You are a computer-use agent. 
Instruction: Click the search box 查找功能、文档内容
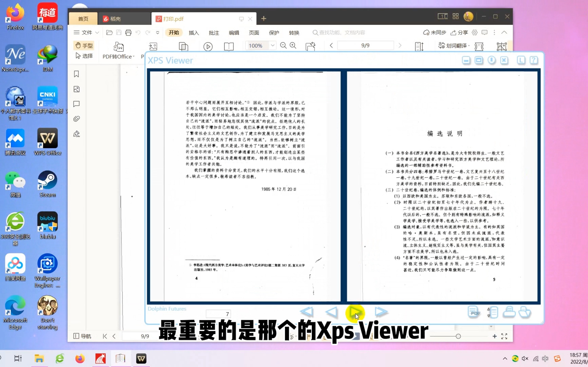pyautogui.click(x=339, y=32)
